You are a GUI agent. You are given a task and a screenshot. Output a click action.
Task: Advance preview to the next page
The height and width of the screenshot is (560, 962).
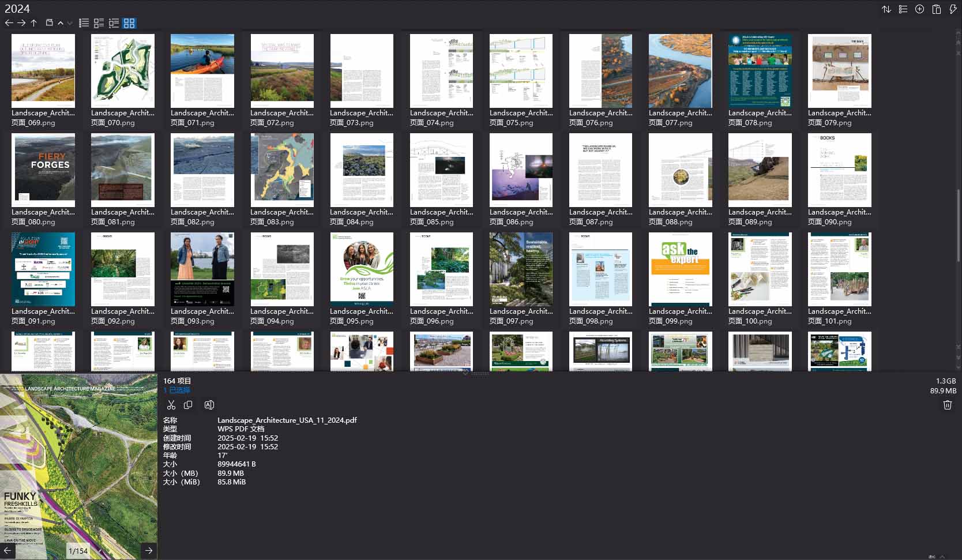[149, 551]
